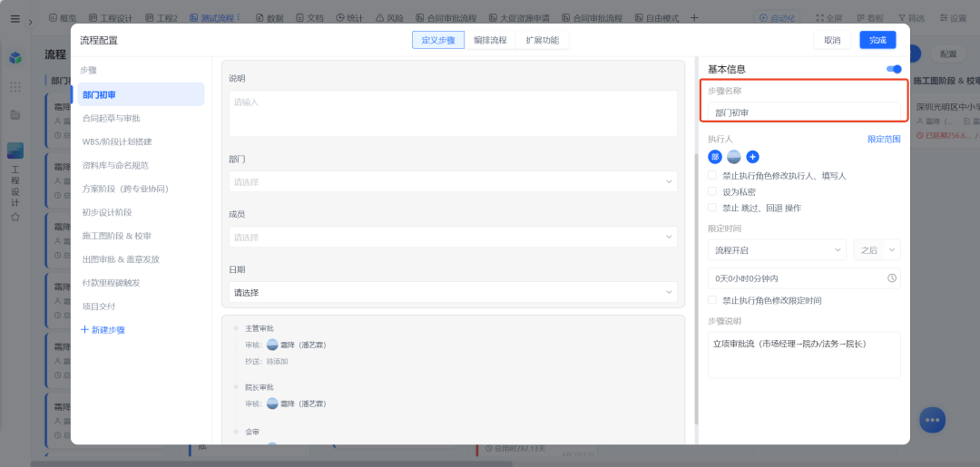
Task: Expand the sidebar with the arrow button
Action: 31,23
